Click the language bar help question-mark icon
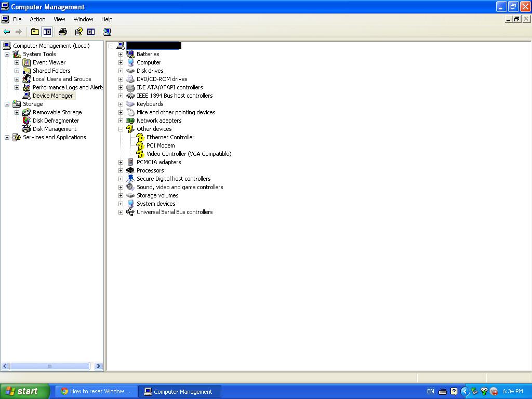Screen dimensions: 532x399 (x=454, y=392)
